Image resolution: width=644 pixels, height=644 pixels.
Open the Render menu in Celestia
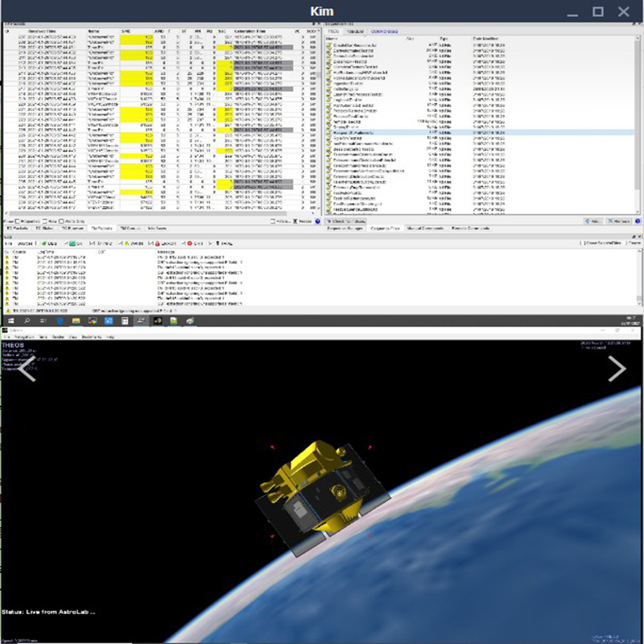(56, 335)
